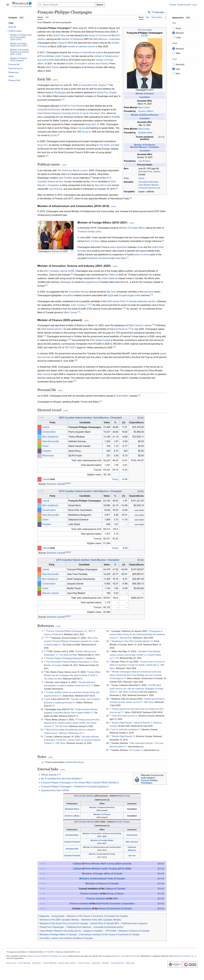Open the View history tab
204x980 pixels.
coord(157,17)
